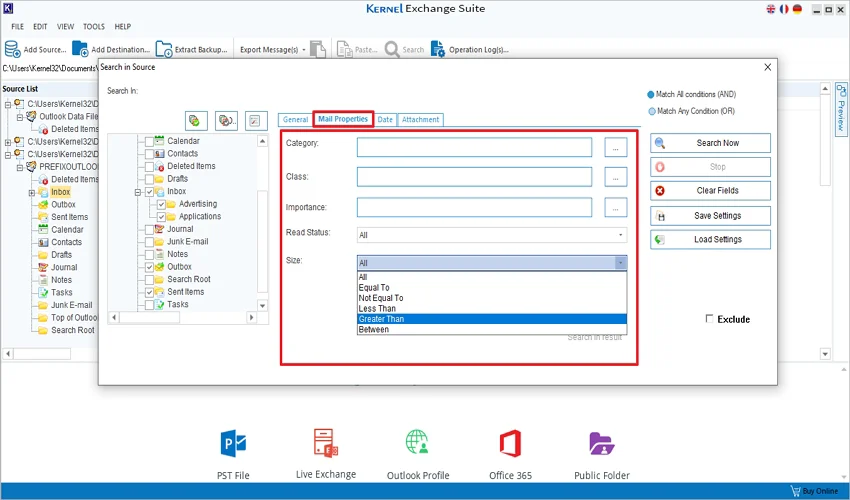Select the Public Folder source icon
This screenshot has width=850, height=500.
pyautogui.click(x=602, y=443)
